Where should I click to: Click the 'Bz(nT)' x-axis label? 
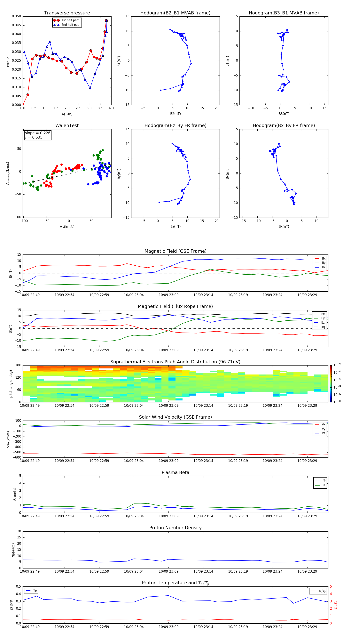click(x=175, y=227)
